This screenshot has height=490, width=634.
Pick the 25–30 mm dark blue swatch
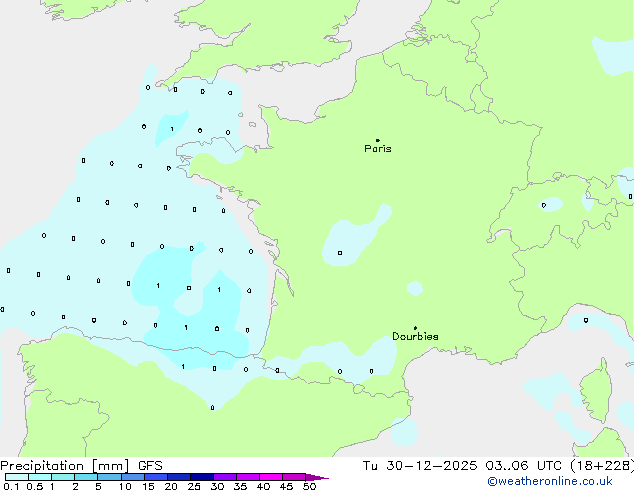coord(202,477)
